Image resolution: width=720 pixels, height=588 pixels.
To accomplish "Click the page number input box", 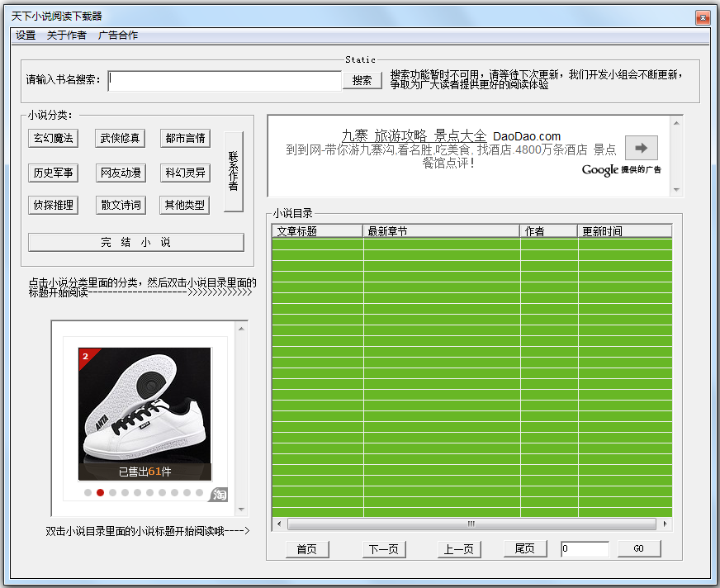I will [585, 549].
